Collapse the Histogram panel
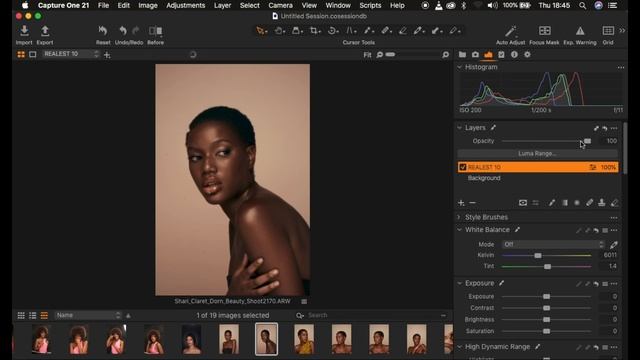This screenshot has height=360, width=640. click(x=459, y=67)
